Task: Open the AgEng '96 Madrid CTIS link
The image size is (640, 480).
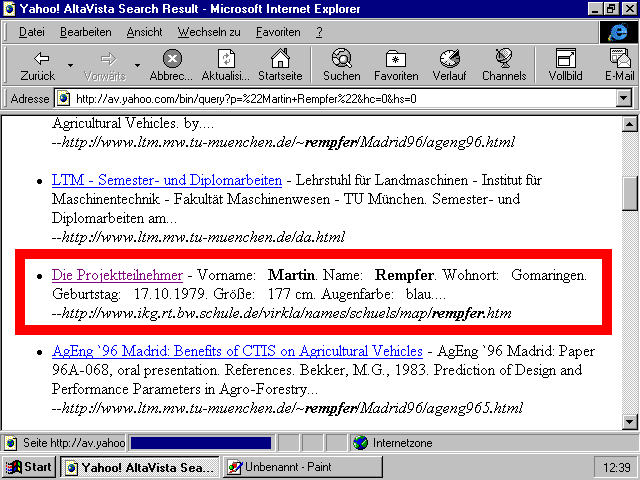Action: tap(237, 351)
